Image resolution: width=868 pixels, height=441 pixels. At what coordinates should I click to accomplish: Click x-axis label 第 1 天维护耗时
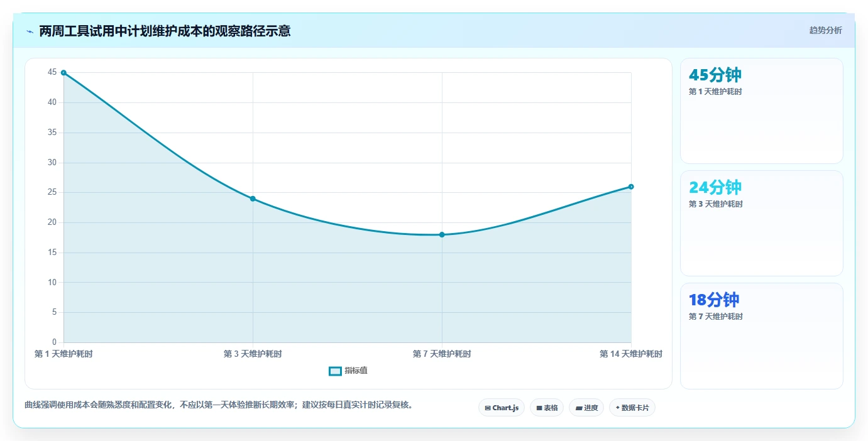click(63, 354)
